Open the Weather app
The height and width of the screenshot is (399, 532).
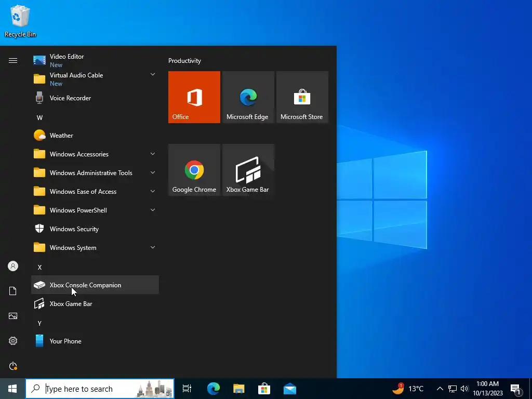pos(95,136)
